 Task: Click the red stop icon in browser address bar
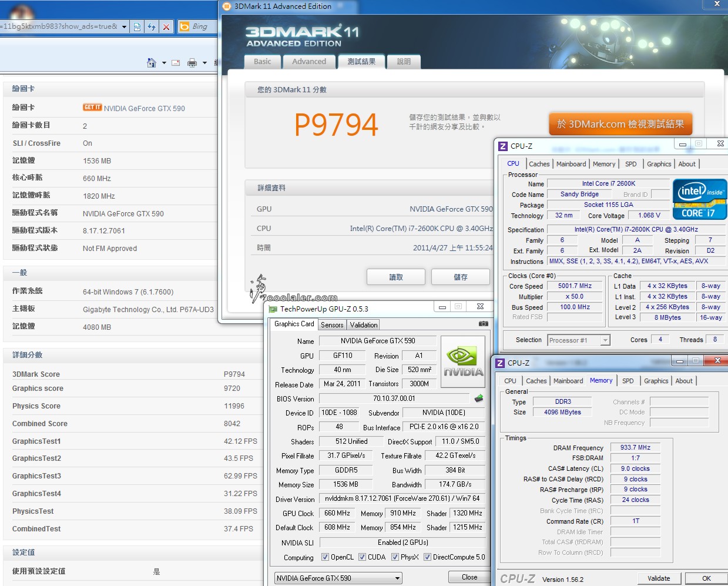pyautogui.click(x=166, y=26)
